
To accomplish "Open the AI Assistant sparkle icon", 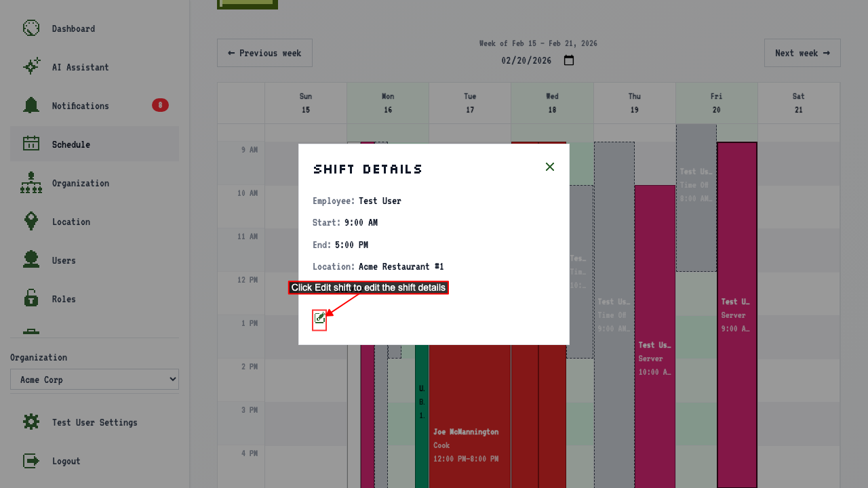I will 31,67.
